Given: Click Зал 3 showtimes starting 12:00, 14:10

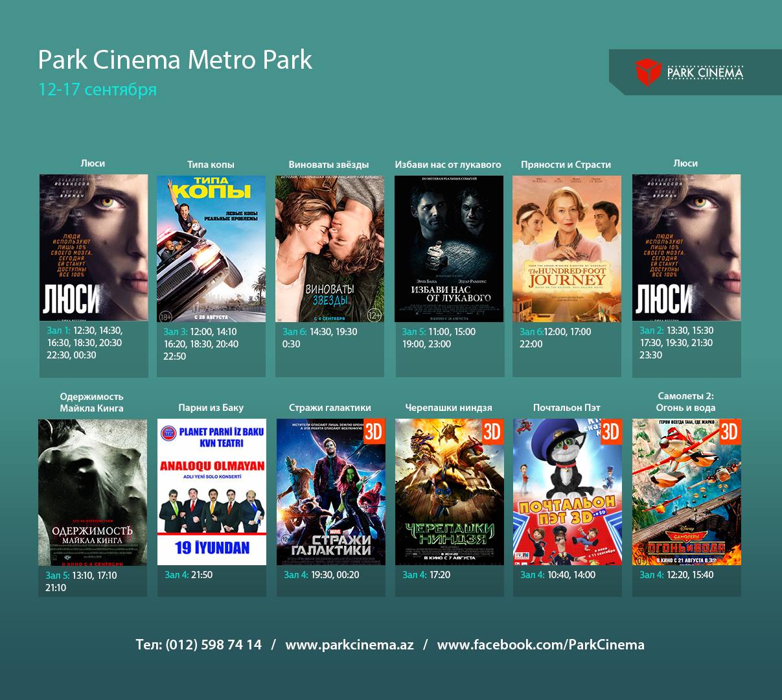Looking at the screenshot, I should 201,344.
